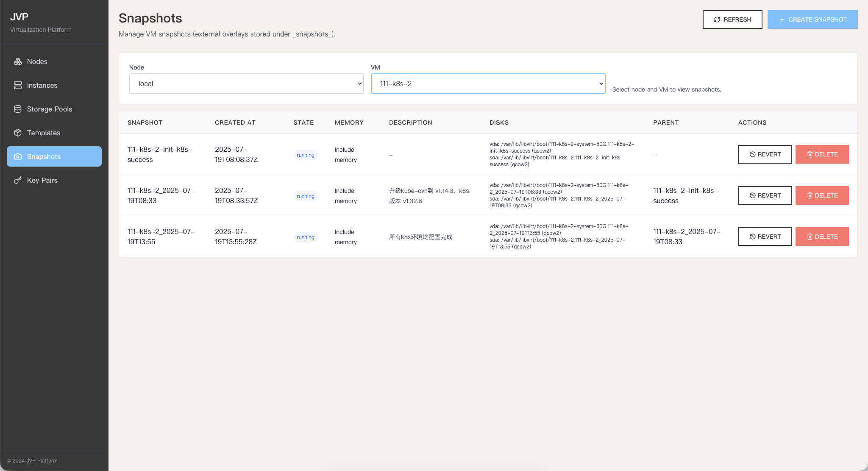Click the Instances server icon
The width and height of the screenshot is (868, 471).
(x=18, y=85)
